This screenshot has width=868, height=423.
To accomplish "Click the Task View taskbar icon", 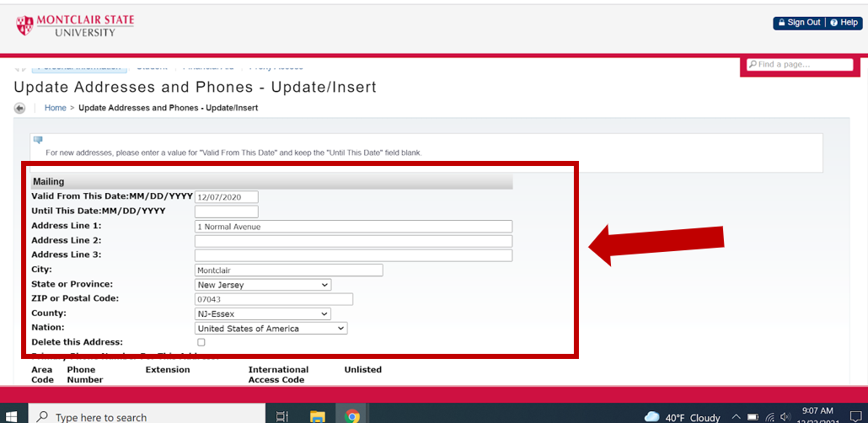I will [282, 416].
